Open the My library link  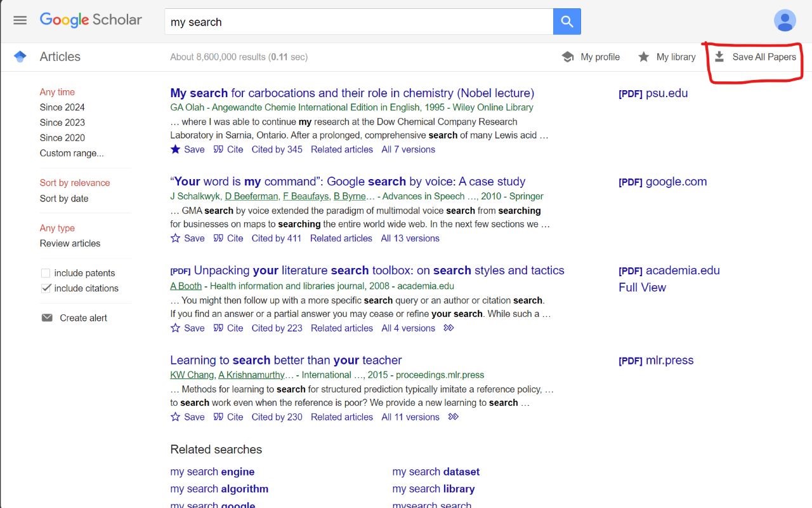(x=676, y=57)
